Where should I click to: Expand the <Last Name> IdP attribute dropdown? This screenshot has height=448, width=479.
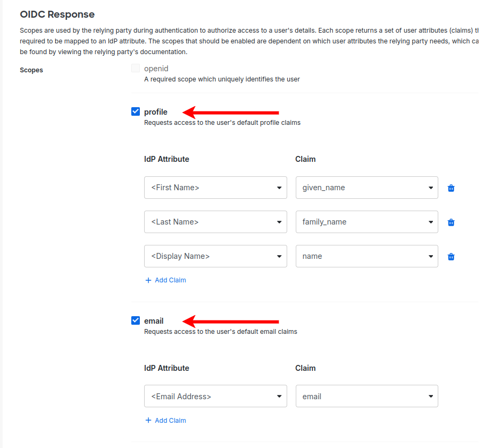click(x=215, y=222)
